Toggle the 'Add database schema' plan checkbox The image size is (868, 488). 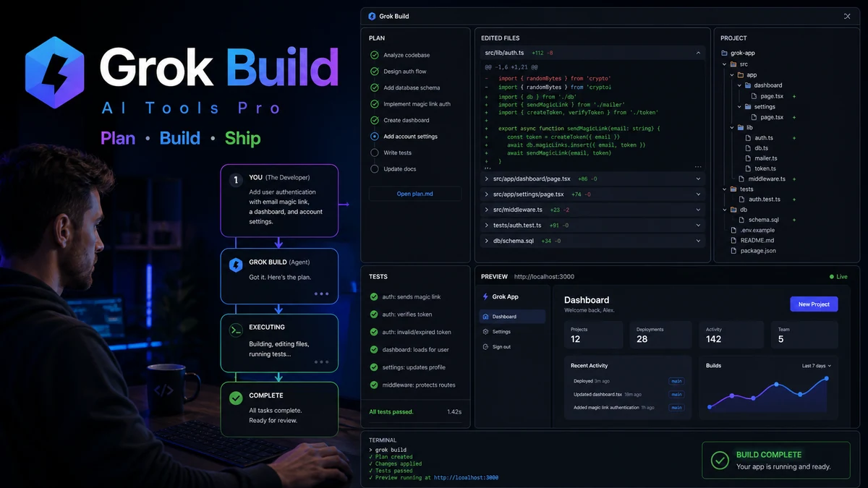point(375,87)
